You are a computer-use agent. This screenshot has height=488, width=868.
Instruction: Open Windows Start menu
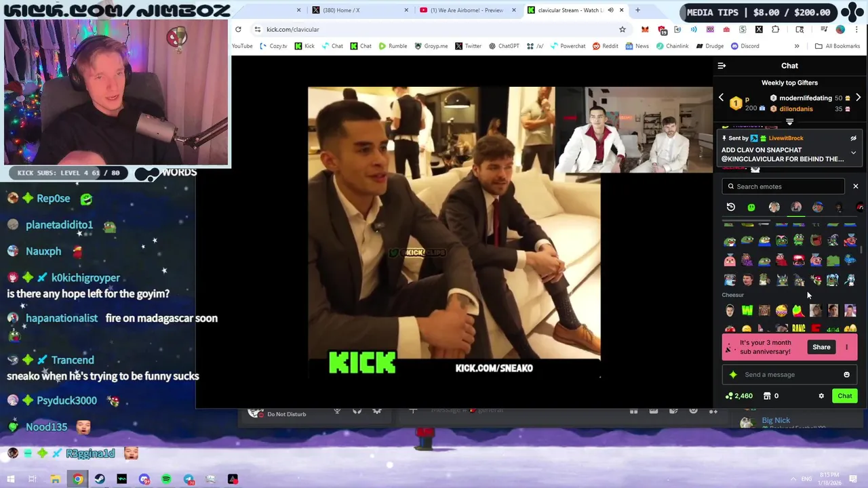[10, 479]
